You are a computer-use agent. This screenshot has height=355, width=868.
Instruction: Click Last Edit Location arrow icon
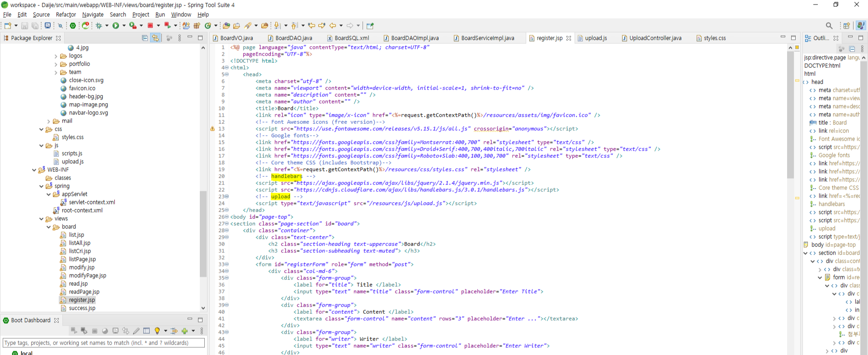pos(311,26)
